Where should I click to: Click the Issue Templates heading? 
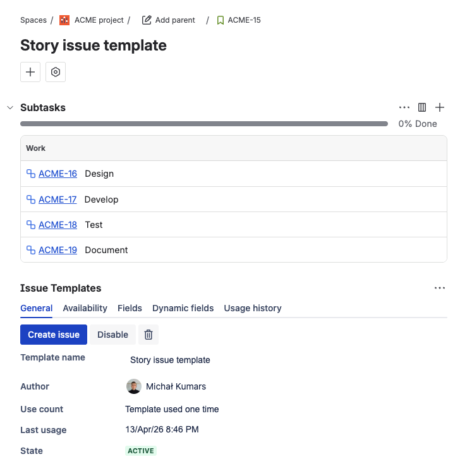click(x=61, y=288)
